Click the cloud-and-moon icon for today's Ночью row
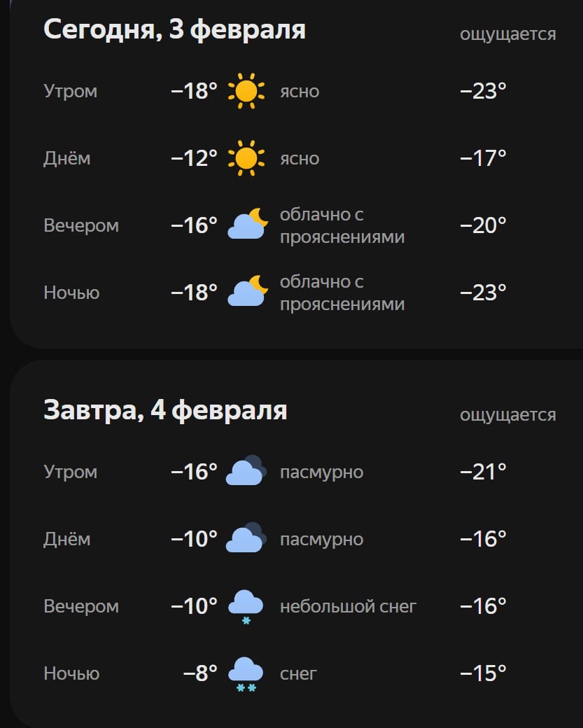Viewport: 583px width, 728px height. (x=247, y=292)
